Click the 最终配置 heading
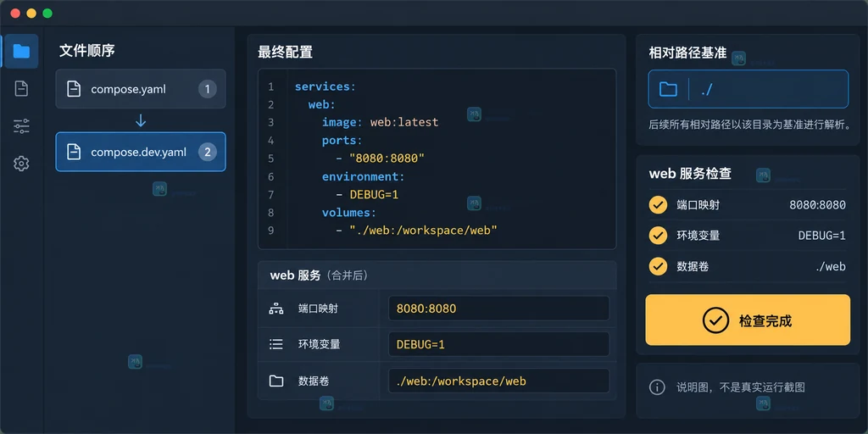 [285, 53]
